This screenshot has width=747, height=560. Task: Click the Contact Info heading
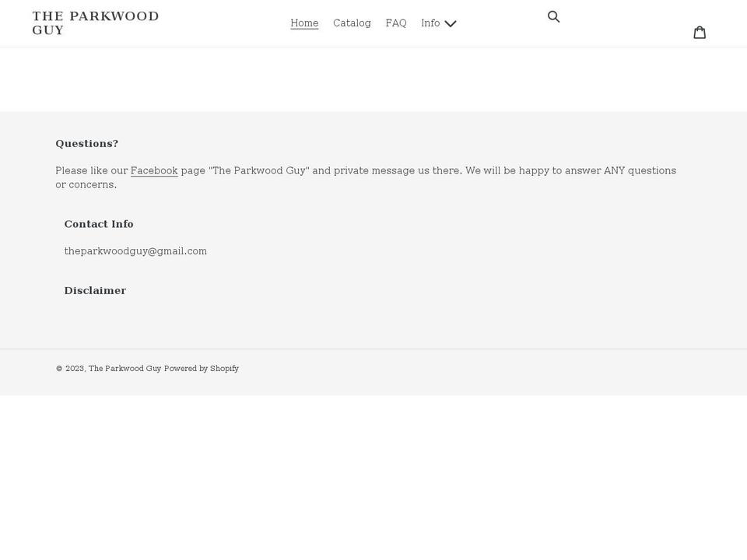tap(99, 224)
